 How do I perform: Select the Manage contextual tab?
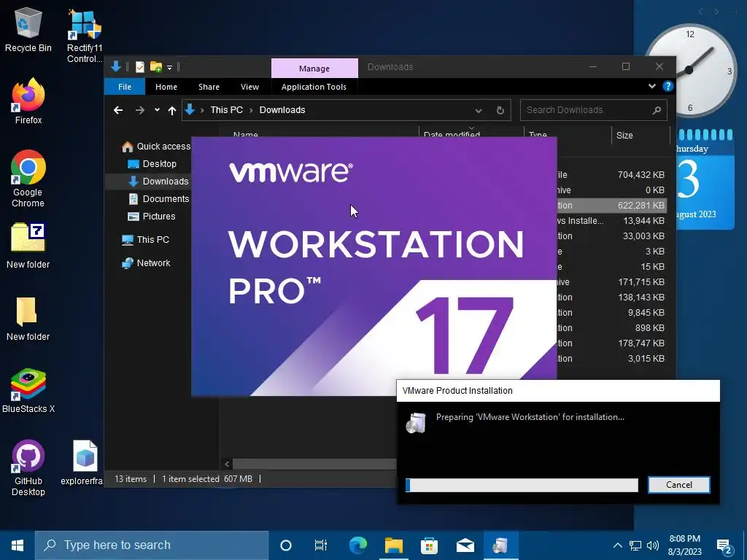(x=314, y=68)
